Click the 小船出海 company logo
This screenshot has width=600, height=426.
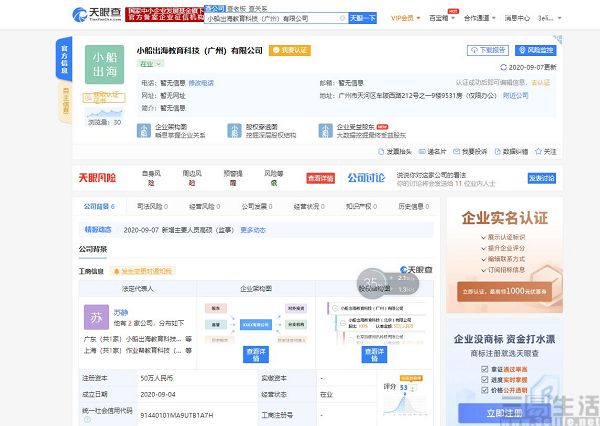104,64
